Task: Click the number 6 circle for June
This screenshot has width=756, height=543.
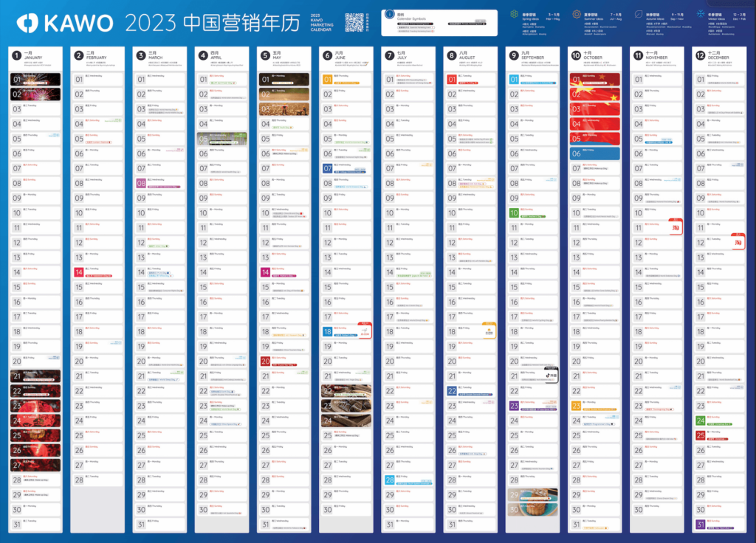Action: pyautogui.click(x=327, y=56)
